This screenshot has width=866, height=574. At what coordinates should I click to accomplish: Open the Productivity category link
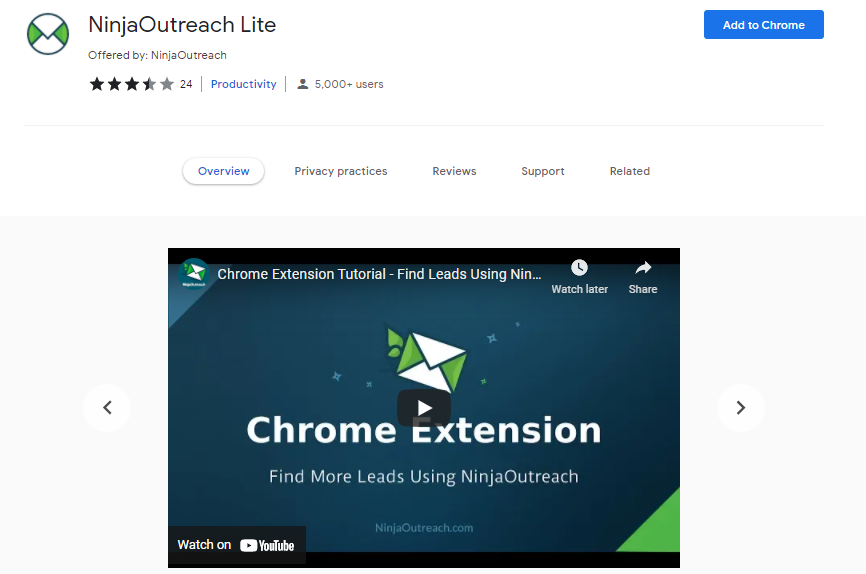click(x=243, y=84)
